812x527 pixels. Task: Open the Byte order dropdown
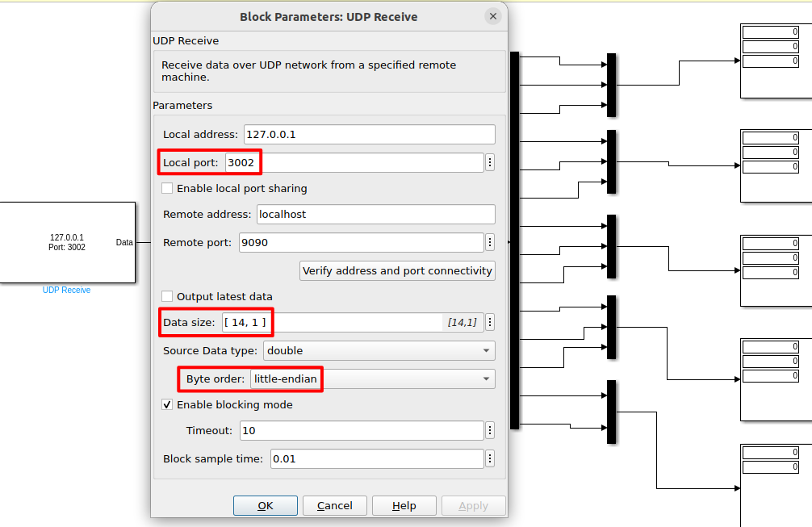tap(371, 379)
